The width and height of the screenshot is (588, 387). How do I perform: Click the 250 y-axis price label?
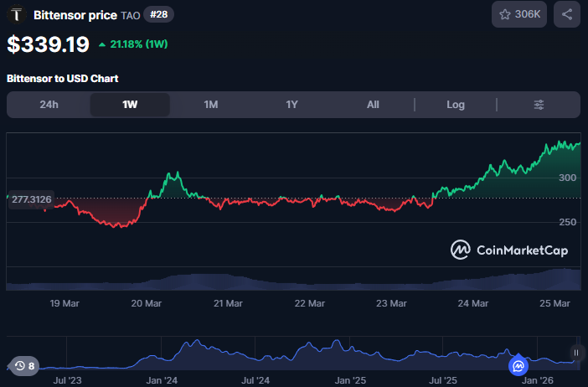(567, 222)
